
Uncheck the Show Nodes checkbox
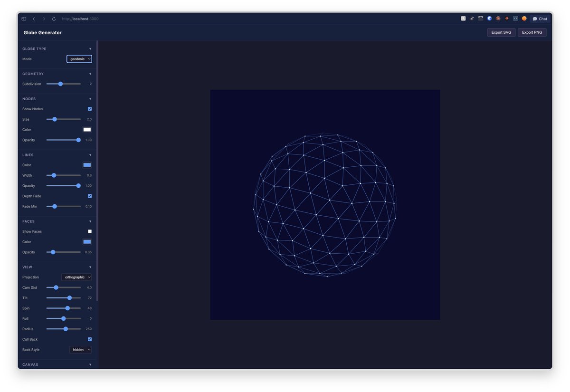(90, 109)
